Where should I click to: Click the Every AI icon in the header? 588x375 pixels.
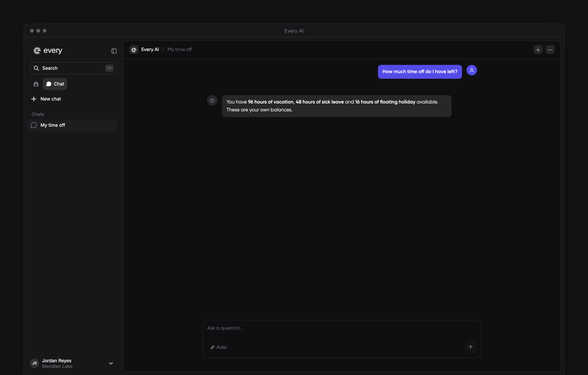(x=134, y=49)
